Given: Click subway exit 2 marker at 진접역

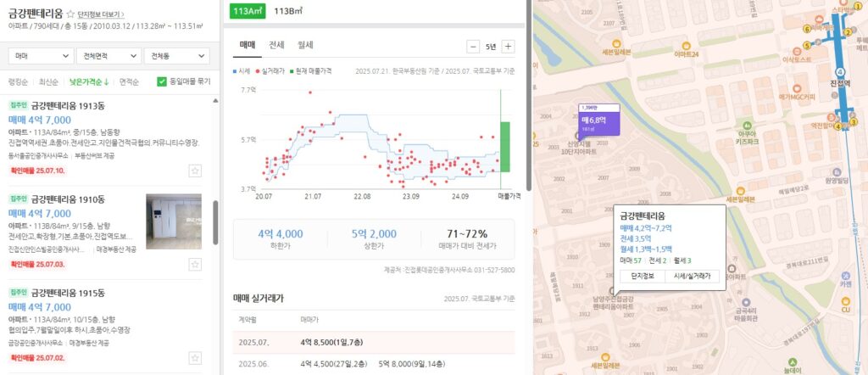Looking at the screenshot, I should tap(848, 32).
